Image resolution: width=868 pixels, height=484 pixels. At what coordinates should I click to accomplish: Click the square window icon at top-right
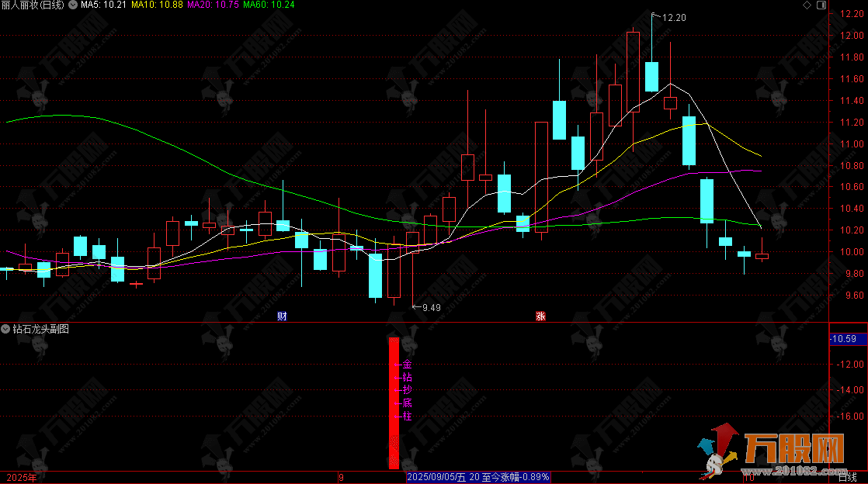pyautogui.click(x=820, y=5)
